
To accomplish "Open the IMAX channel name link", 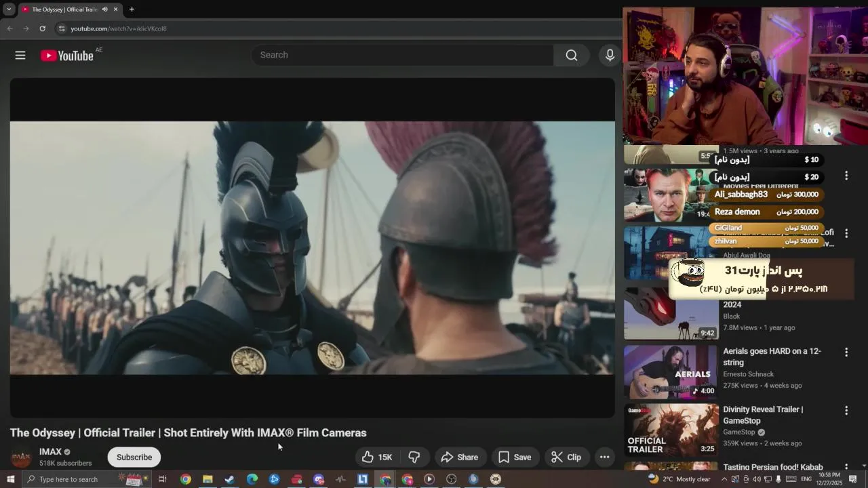I will 50,452.
